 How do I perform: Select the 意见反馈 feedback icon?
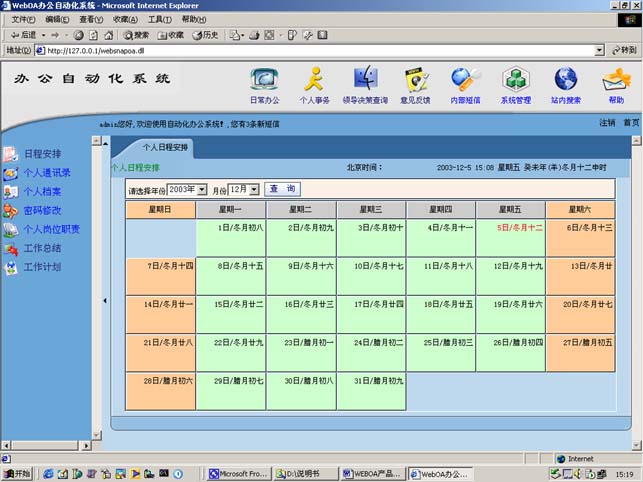click(415, 80)
